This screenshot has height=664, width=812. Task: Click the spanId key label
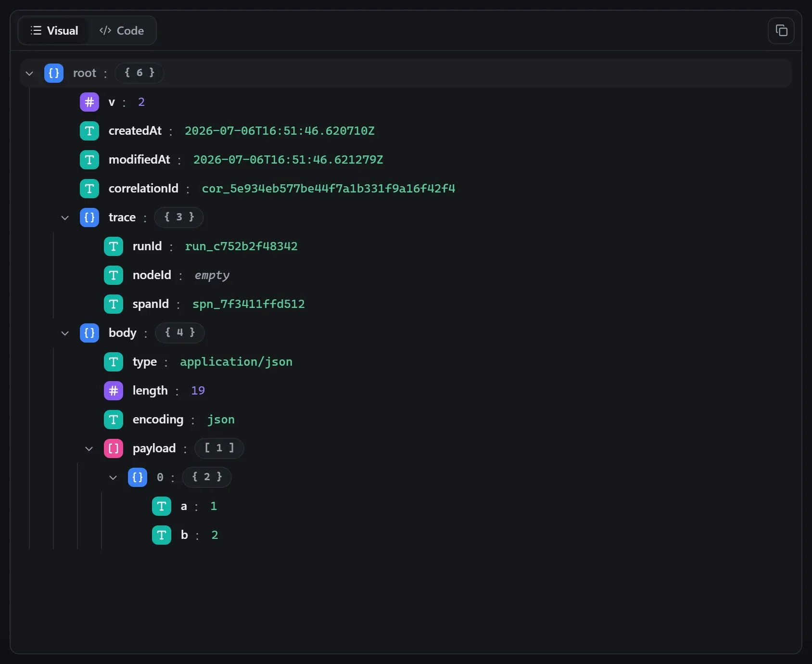click(x=151, y=304)
